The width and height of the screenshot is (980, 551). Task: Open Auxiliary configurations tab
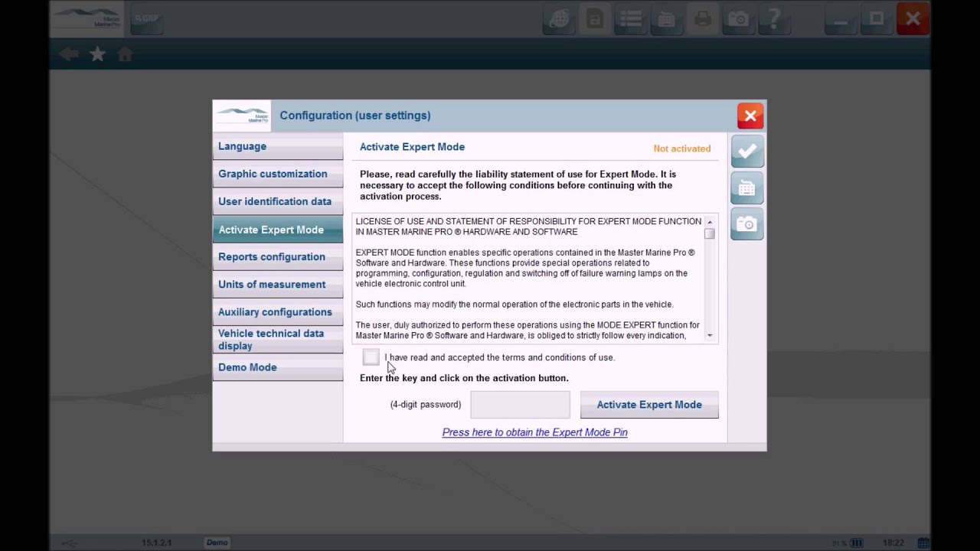click(278, 312)
